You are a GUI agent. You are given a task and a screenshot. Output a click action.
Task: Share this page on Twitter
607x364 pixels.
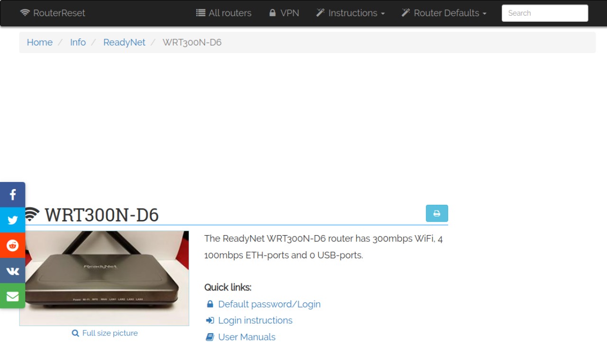pos(12,220)
